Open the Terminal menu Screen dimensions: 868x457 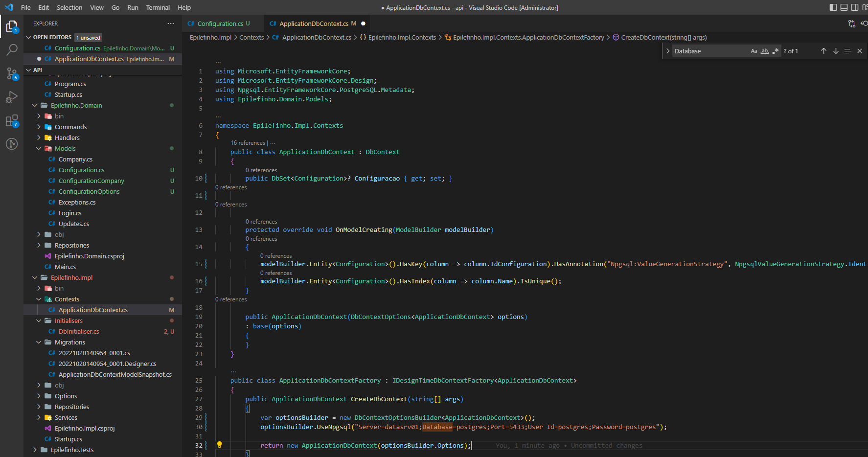[158, 7]
